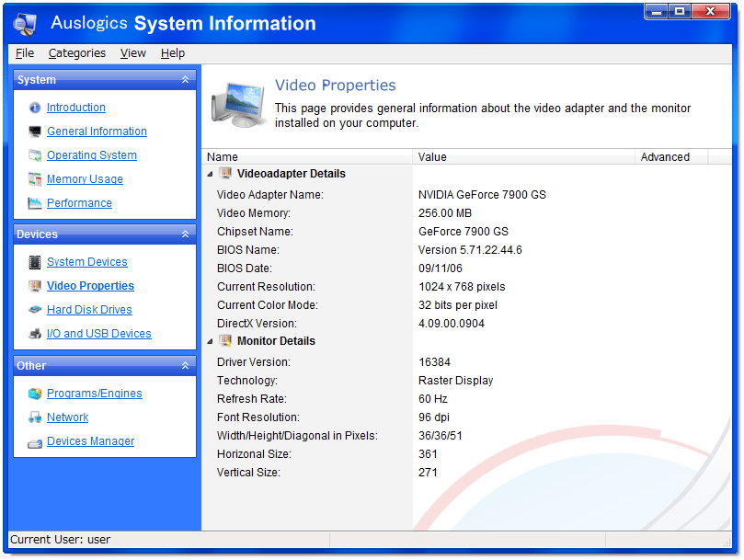Click the Network icon in sidebar

click(35, 417)
